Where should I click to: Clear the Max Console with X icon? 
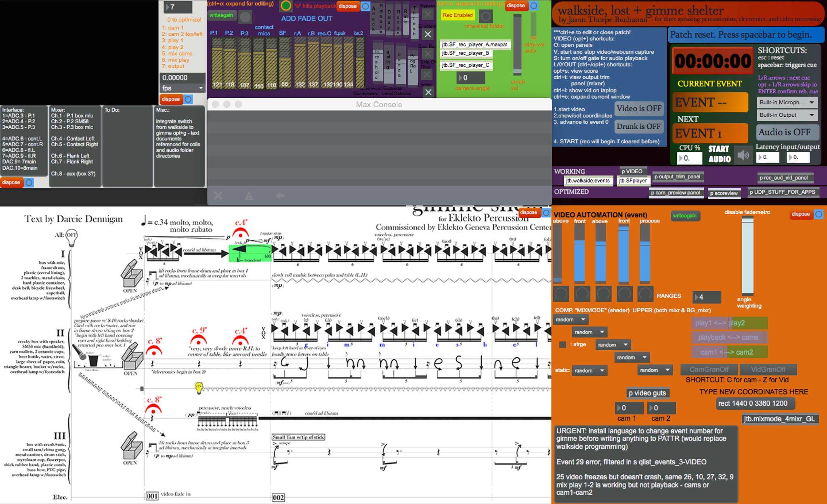click(218, 196)
